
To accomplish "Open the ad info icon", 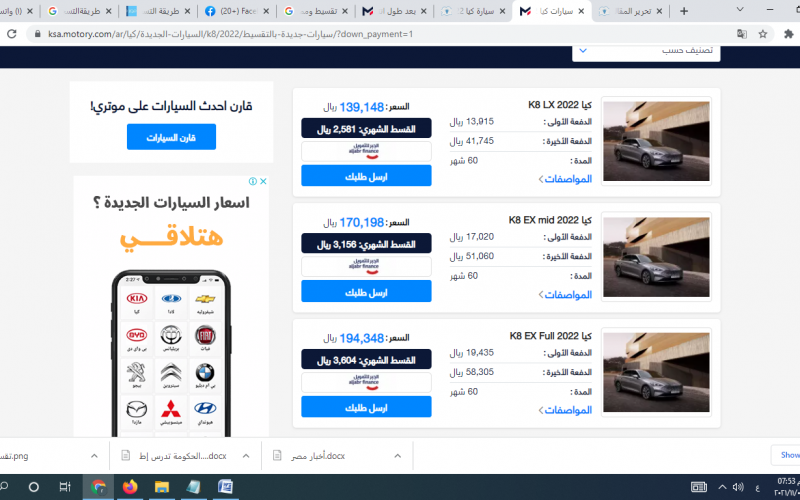I will (x=253, y=181).
